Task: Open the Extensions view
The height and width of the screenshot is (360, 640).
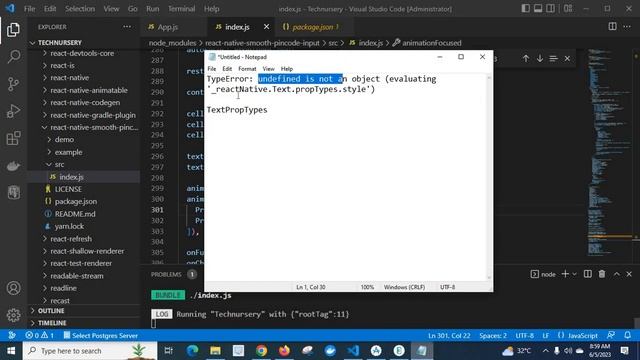Action: [13, 138]
